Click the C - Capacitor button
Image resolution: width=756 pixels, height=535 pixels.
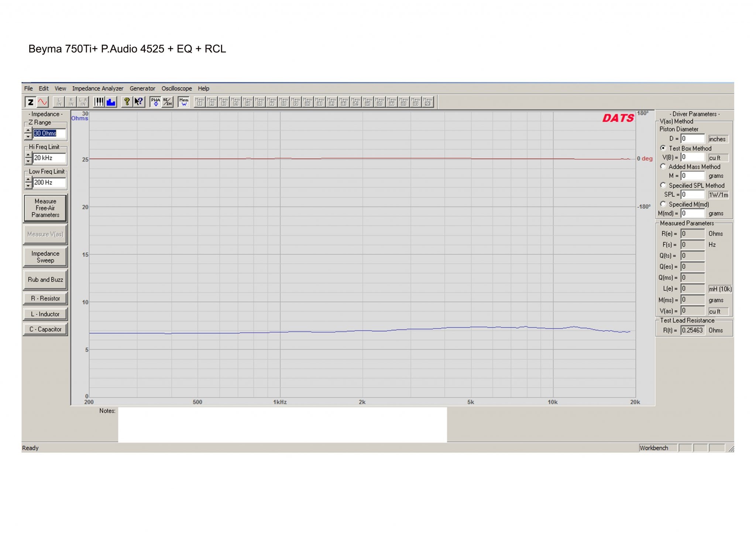45,329
